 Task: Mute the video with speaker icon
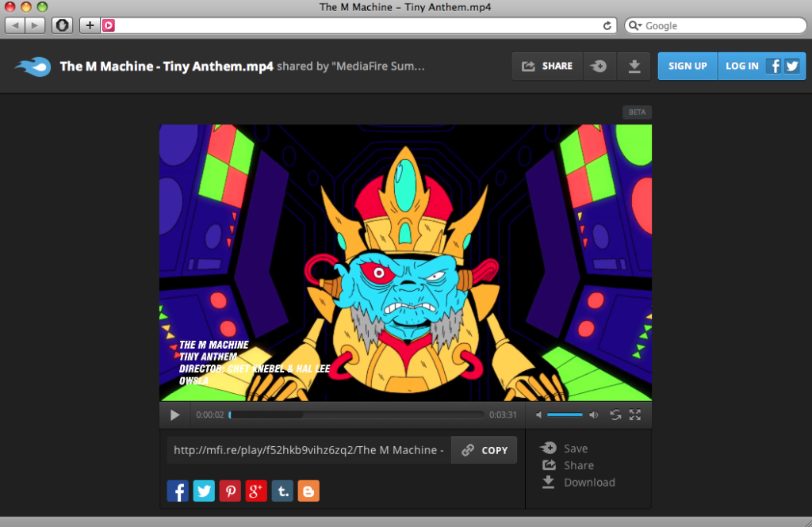[x=538, y=414]
